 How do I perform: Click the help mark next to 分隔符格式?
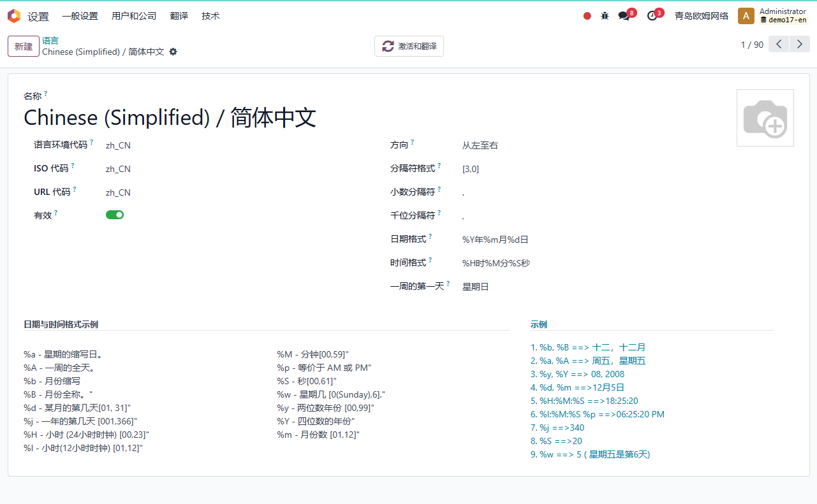(439, 166)
